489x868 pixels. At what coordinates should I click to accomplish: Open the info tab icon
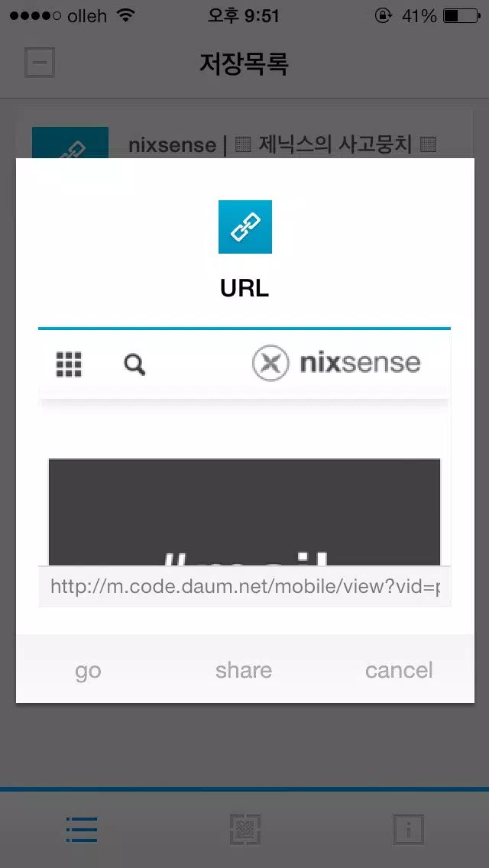coord(409,829)
